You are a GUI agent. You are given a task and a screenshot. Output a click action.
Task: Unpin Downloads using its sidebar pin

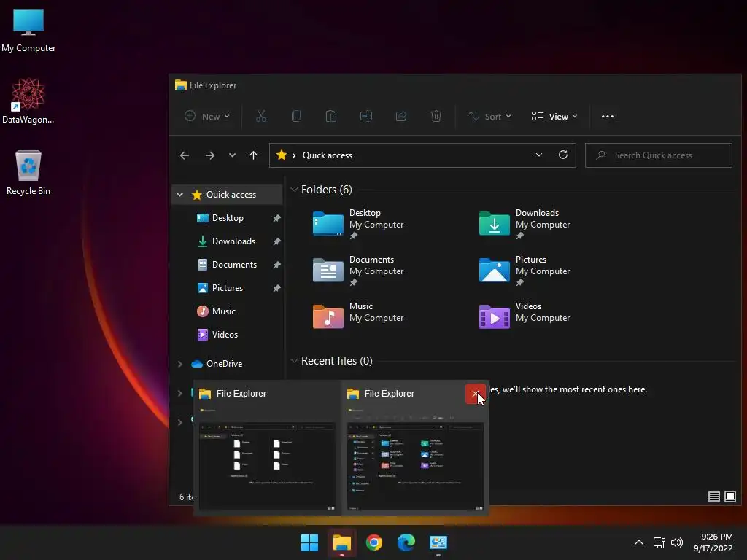click(276, 241)
